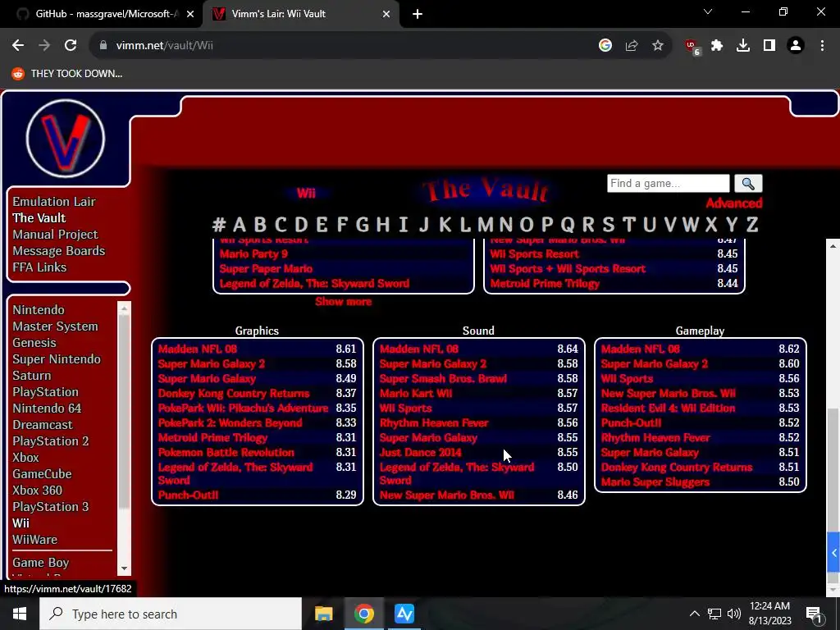Expand the Show more link
The height and width of the screenshot is (630, 840).
(344, 302)
